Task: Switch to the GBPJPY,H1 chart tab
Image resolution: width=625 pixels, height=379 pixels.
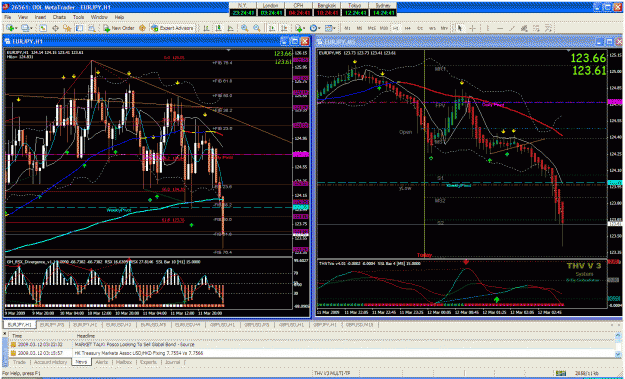Action: (x=324, y=325)
